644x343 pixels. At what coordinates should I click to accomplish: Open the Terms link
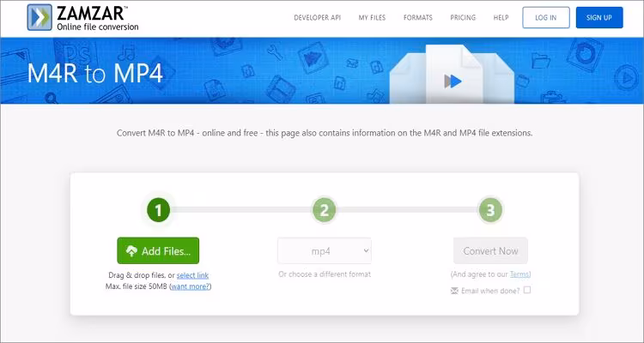tap(519, 274)
